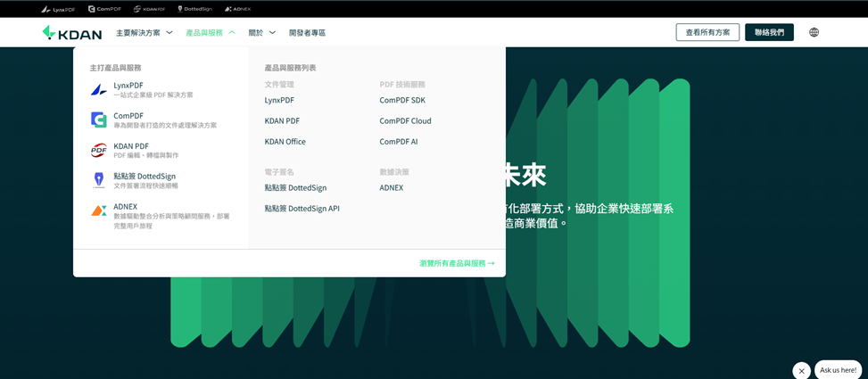Click the Ask us here! chat button
The height and width of the screenshot is (379, 868).
point(838,370)
